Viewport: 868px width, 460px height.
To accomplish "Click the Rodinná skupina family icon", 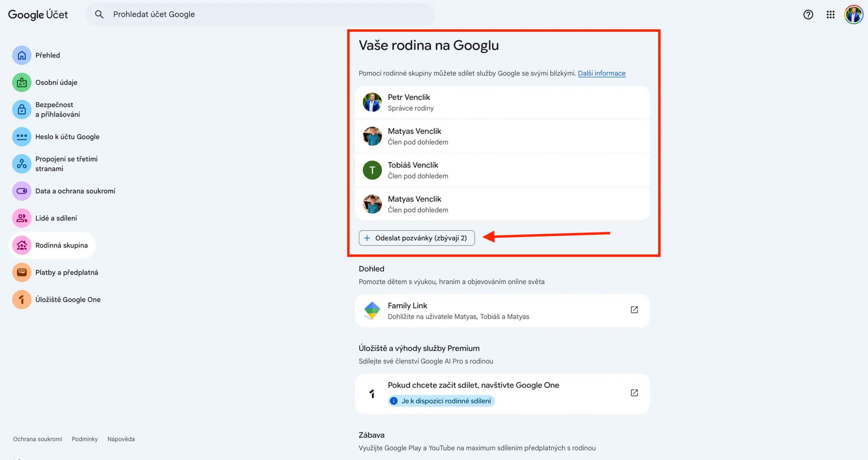I will tap(22, 245).
